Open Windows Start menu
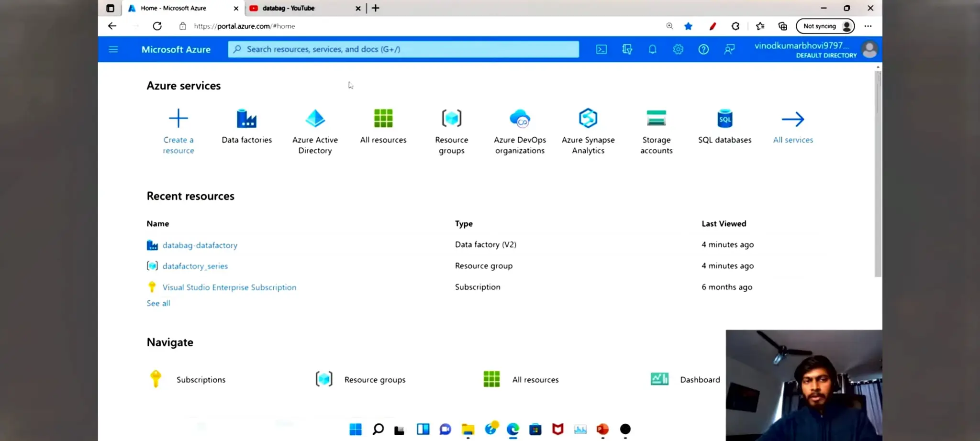The image size is (980, 441). 356,430
